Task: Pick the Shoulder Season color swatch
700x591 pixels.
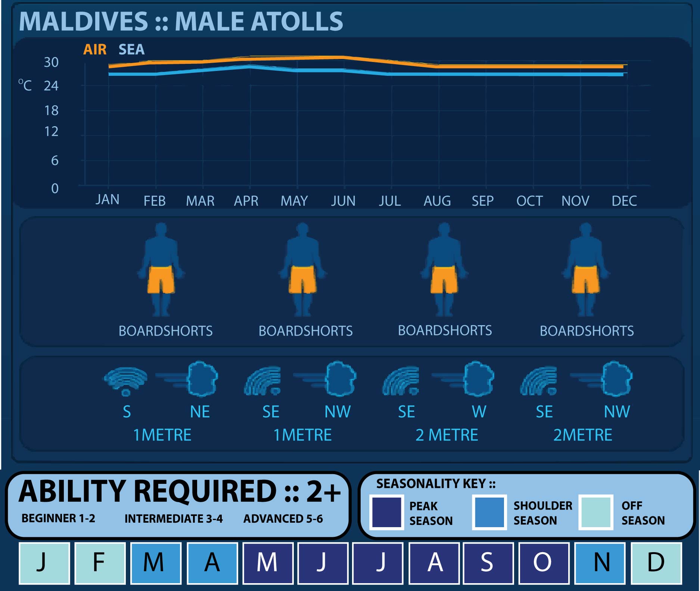Action: (489, 512)
